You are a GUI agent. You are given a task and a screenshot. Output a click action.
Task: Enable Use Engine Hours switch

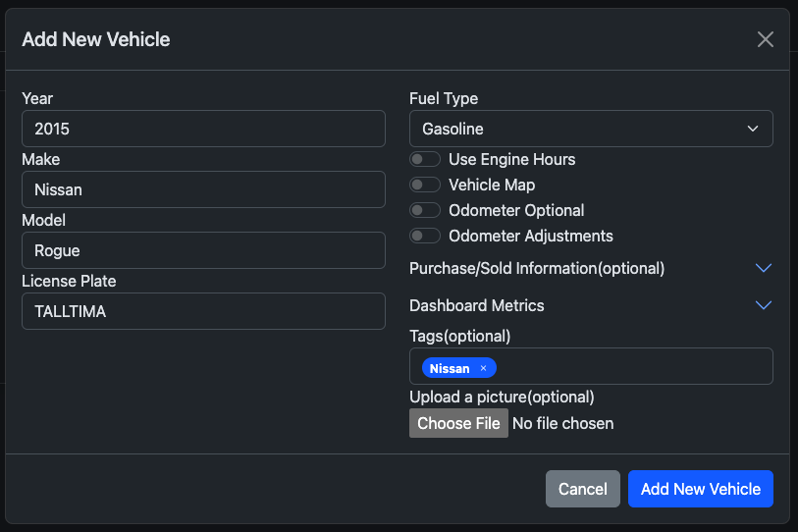click(x=425, y=159)
